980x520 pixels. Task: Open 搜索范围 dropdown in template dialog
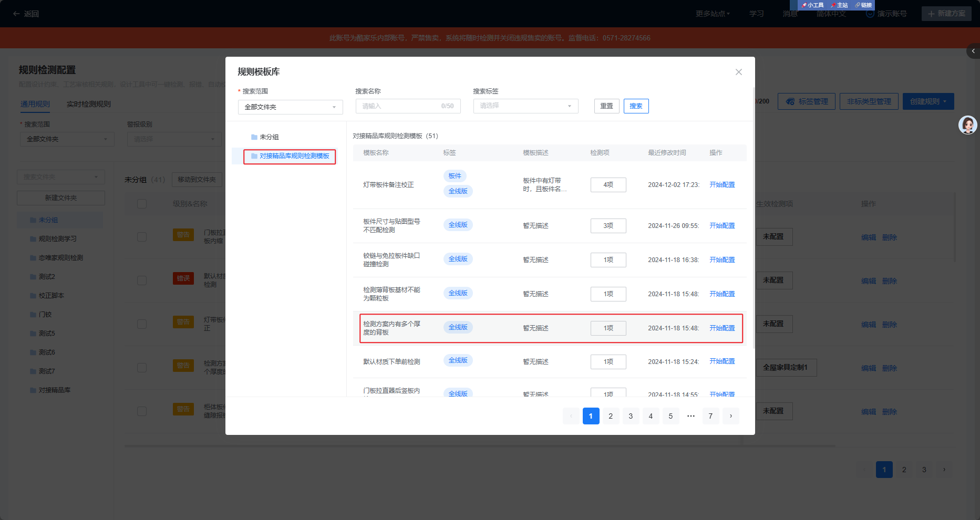tap(290, 107)
